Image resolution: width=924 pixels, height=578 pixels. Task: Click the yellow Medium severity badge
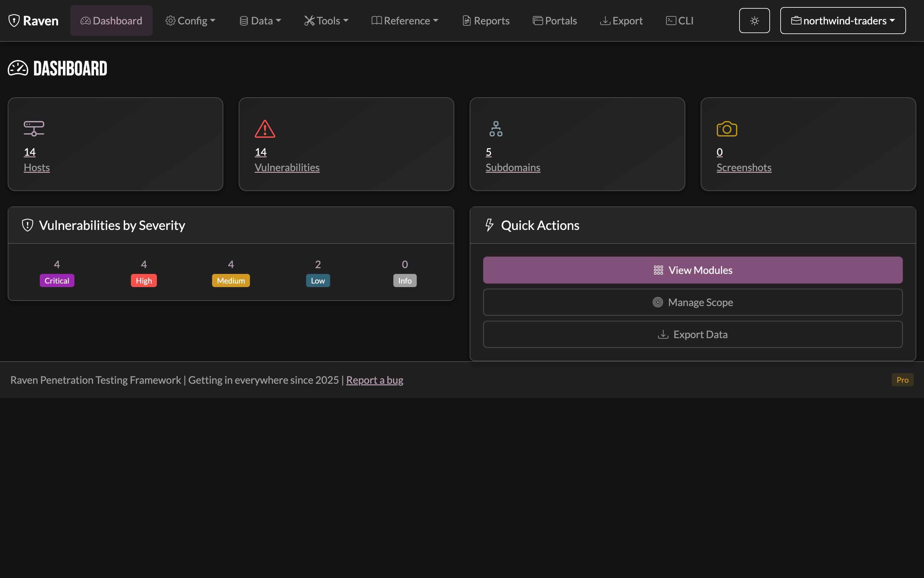click(231, 281)
